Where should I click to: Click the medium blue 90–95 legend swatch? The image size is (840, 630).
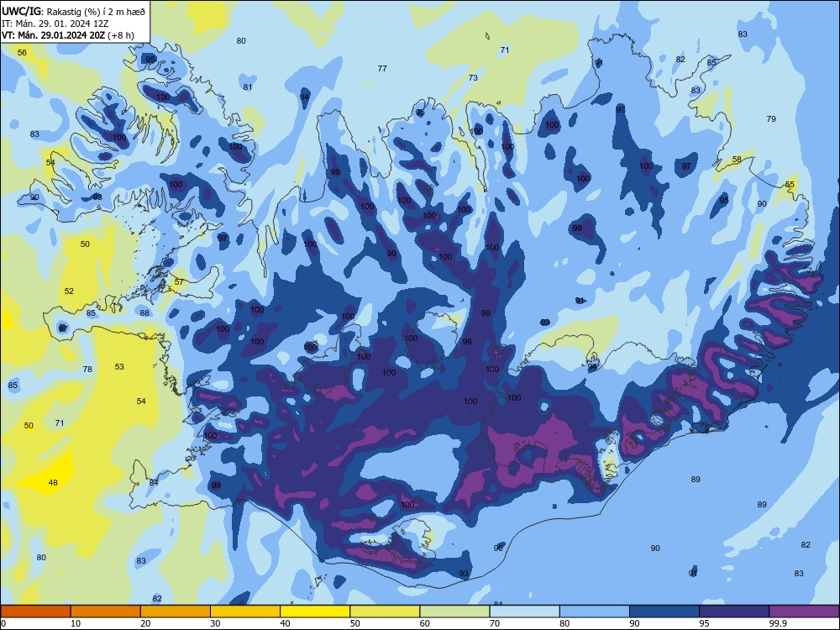point(664,612)
